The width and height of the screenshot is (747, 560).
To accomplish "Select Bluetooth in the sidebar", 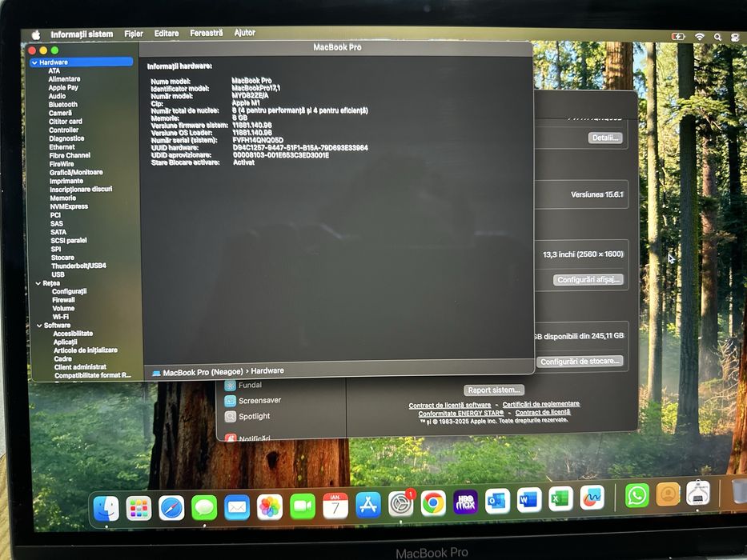I will 63,104.
